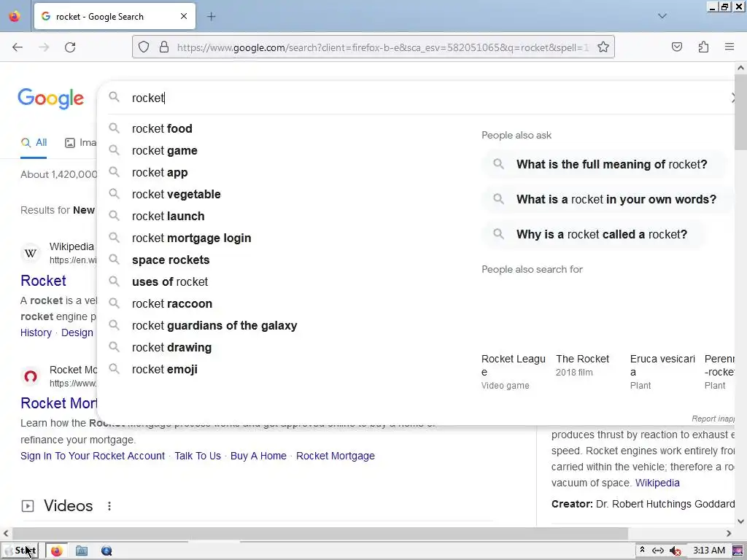The height and width of the screenshot is (560, 747).
Task: Open What is a rocket in your own words
Action: pyautogui.click(x=608, y=200)
